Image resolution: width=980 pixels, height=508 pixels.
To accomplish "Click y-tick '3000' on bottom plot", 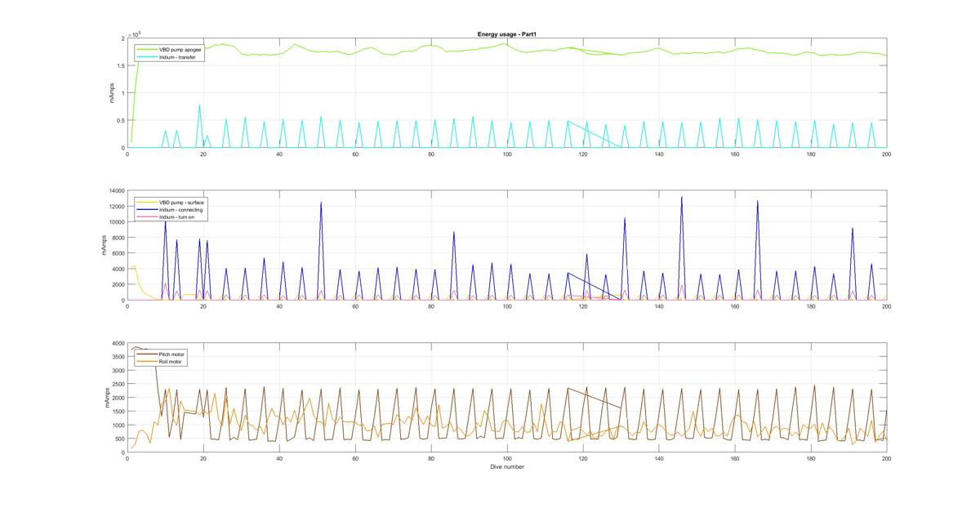I will click(x=117, y=371).
